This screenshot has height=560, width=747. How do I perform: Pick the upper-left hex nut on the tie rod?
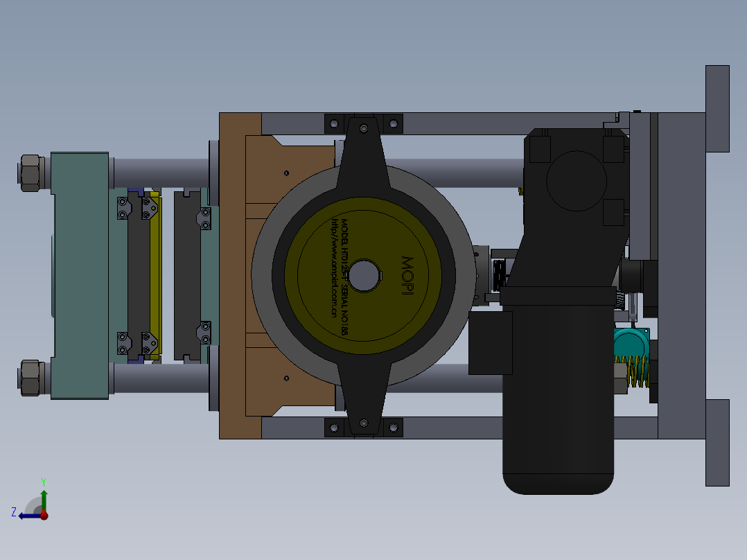(31, 173)
